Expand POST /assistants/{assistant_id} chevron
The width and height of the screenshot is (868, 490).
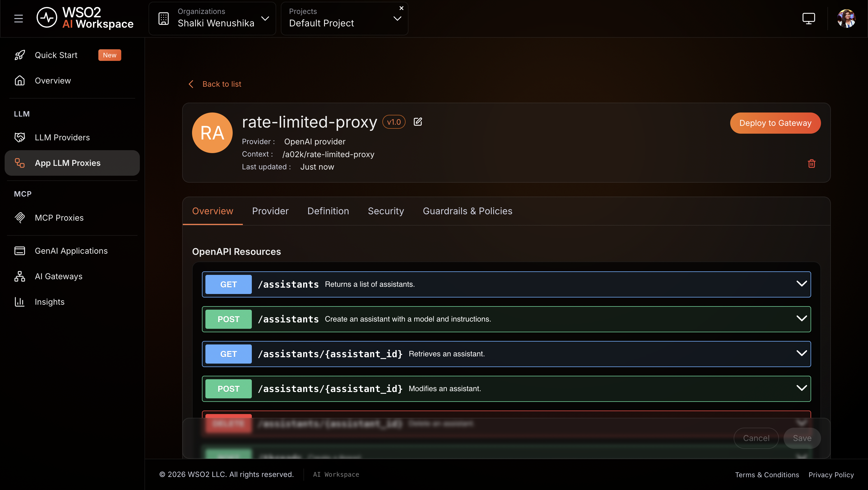801,388
